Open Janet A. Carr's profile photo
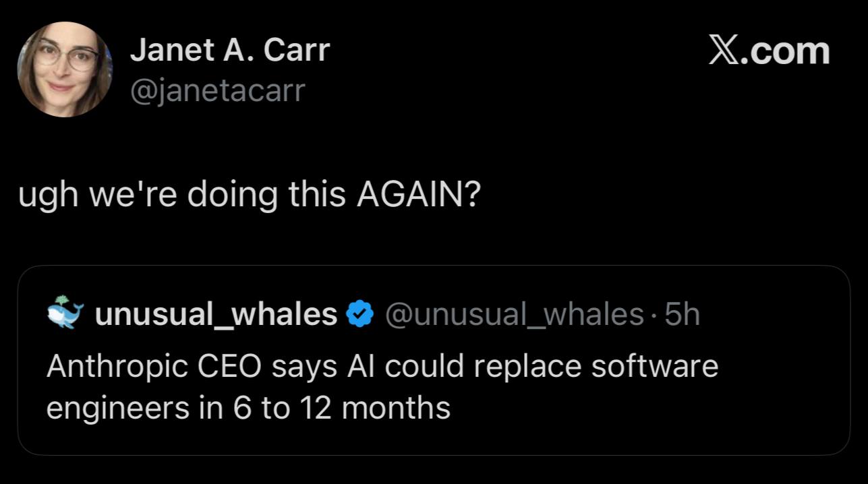This screenshot has height=484, width=868. [x=65, y=69]
